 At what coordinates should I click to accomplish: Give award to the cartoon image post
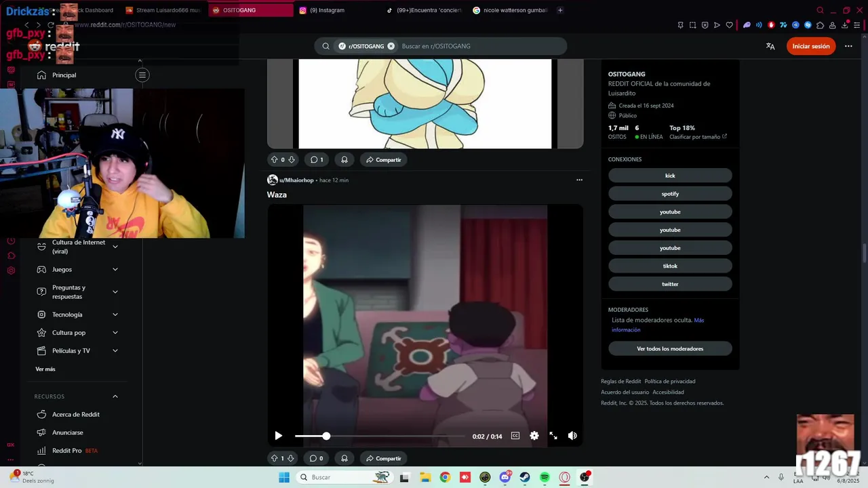tap(344, 160)
